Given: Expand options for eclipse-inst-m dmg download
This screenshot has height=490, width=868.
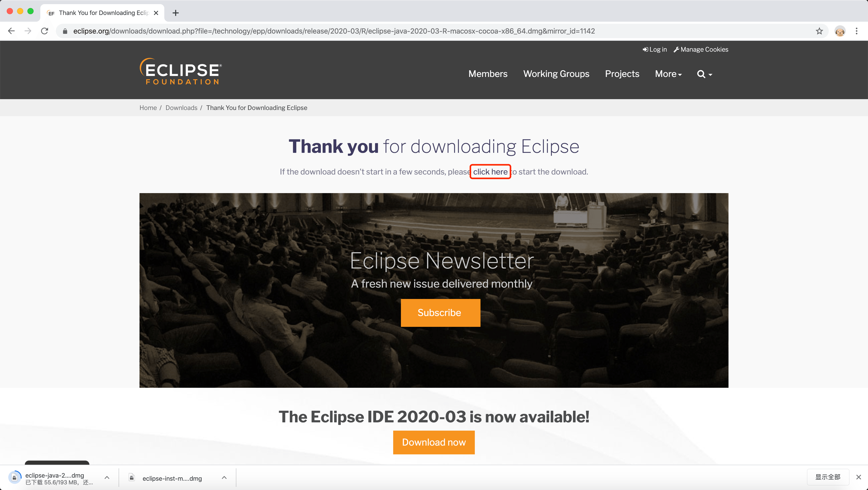Looking at the screenshot, I should (x=224, y=477).
